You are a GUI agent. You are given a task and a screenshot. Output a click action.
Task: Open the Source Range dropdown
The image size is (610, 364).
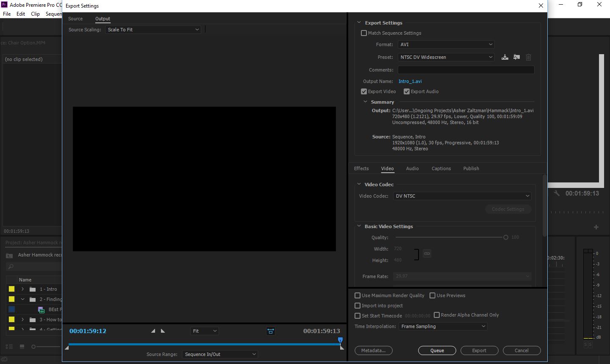[220, 354]
